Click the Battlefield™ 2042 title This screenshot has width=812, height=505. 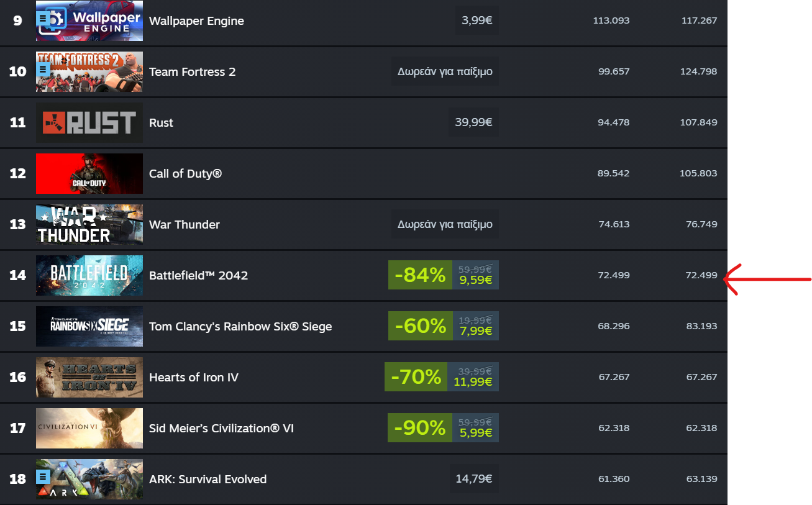(198, 276)
